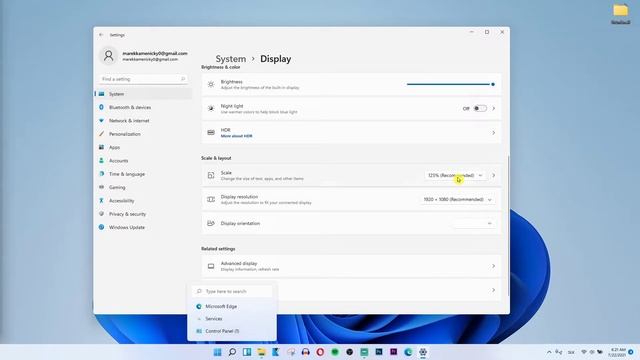Open the headphones app on taskbar
This screenshot has height=360, width=640.
point(306,352)
